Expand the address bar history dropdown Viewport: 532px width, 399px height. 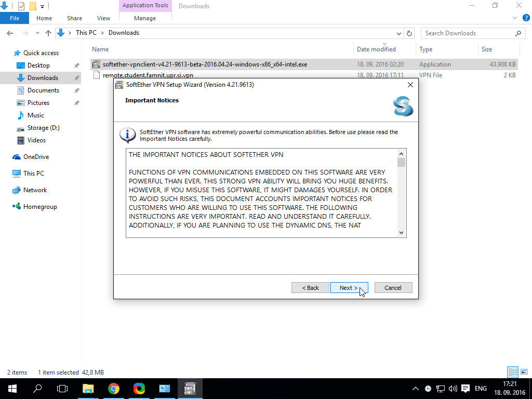pyautogui.click(x=398, y=33)
